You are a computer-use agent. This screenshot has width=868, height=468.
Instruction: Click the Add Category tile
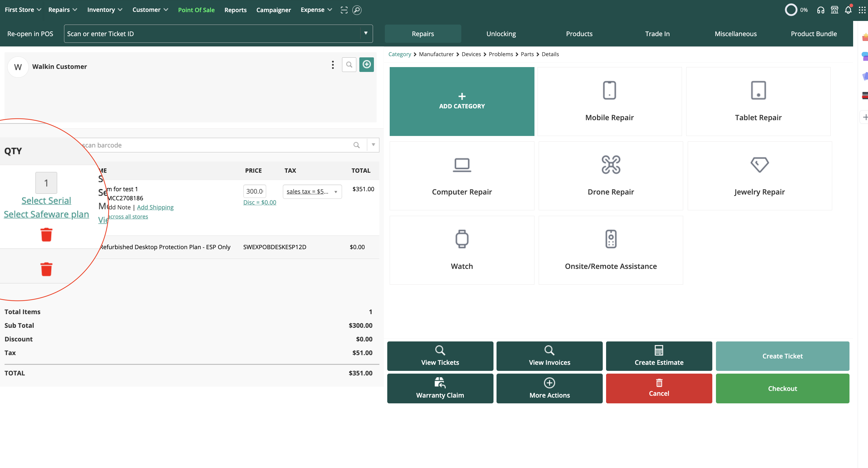462,101
